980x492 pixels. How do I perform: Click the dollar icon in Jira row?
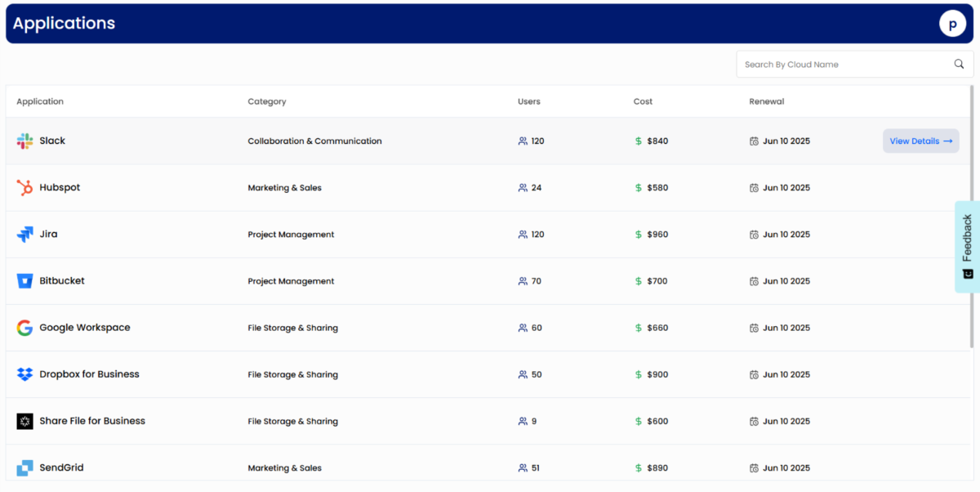pyautogui.click(x=639, y=235)
